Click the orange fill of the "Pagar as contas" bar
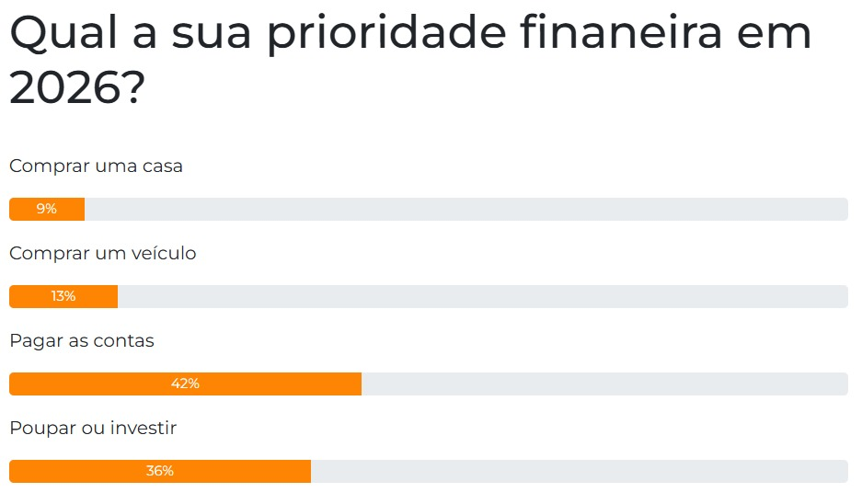862x504 pixels. click(x=276, y=384)
